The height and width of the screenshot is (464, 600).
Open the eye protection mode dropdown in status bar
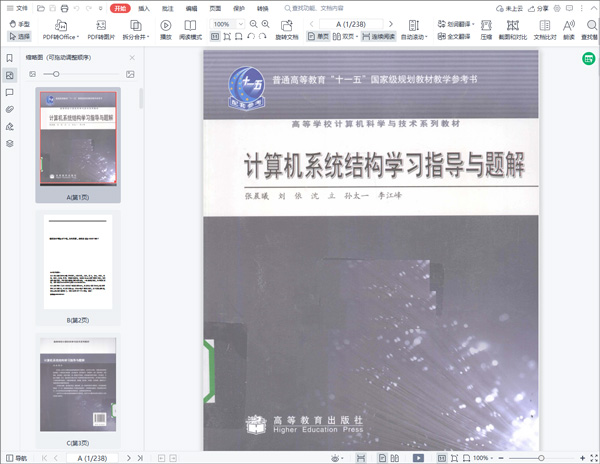pos(337,458)
